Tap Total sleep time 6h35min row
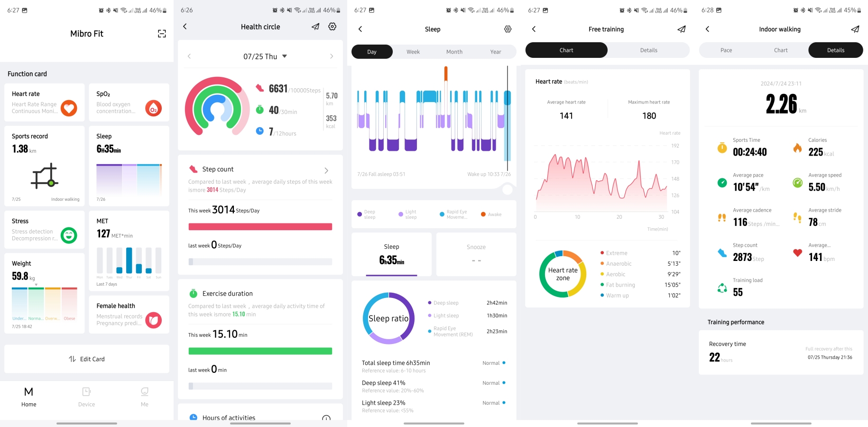The width and height of the screenshot is (868, 427). point(434,366)
